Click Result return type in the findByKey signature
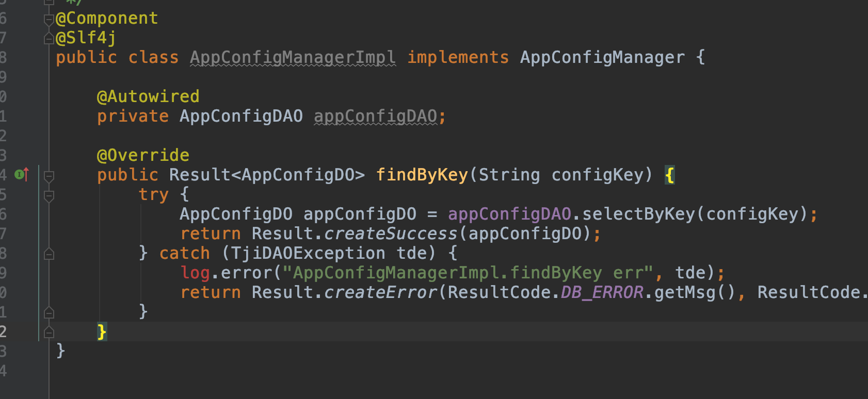Screen dimensions: 868x399 click(200, 175)
